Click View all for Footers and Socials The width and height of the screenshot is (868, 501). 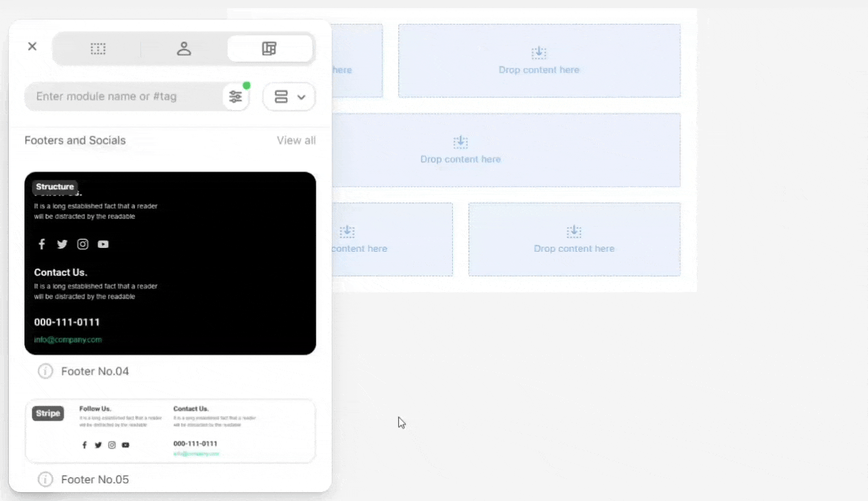pos(296,140)
